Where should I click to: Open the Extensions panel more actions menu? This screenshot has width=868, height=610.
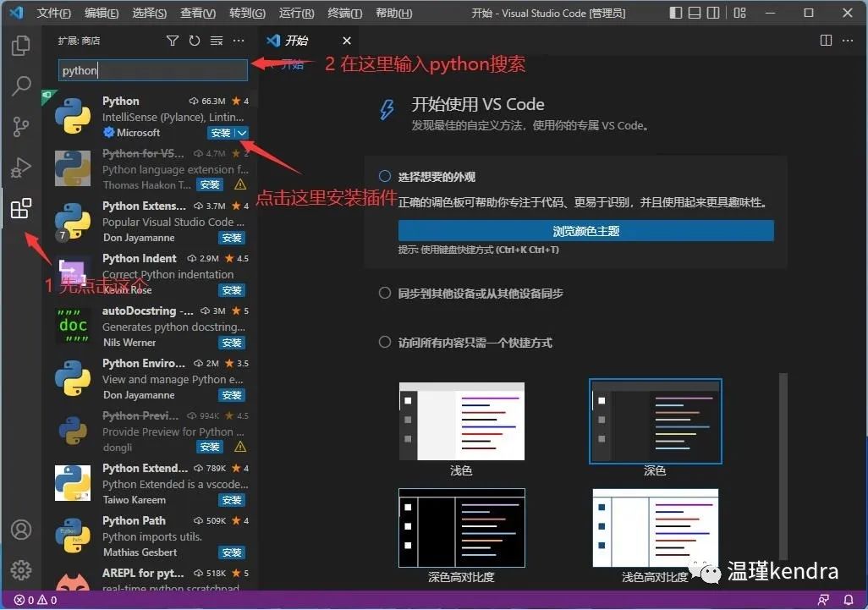coord(238,41)
